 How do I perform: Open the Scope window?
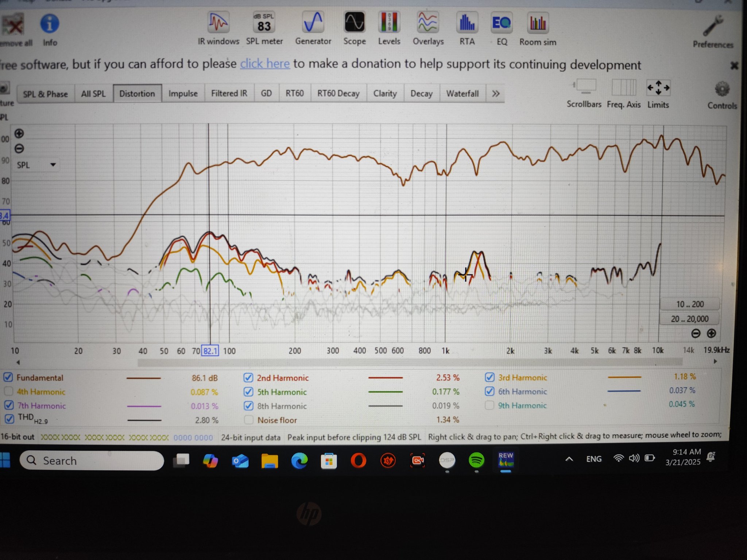pos(354,23)
